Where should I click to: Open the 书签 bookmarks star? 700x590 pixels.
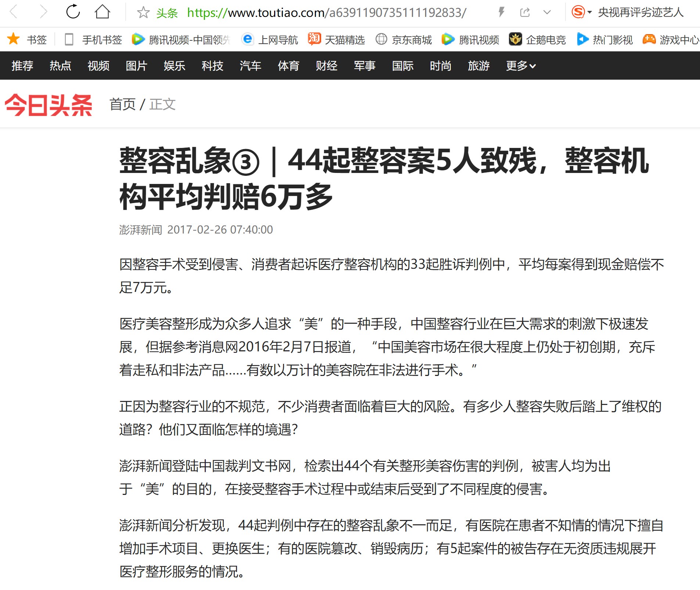[x=27, y=39]
